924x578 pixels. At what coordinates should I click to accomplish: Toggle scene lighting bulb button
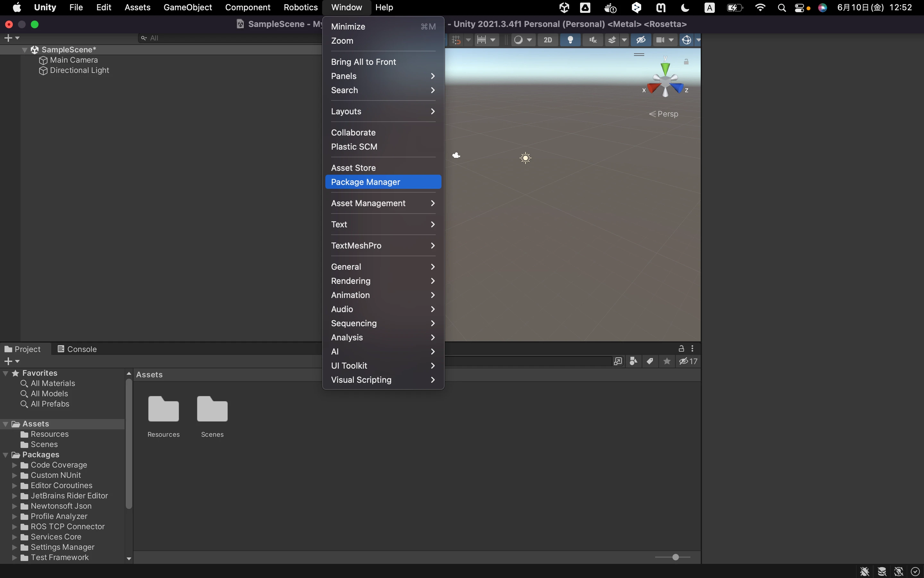pyautogui.click(x=570, y=40)
